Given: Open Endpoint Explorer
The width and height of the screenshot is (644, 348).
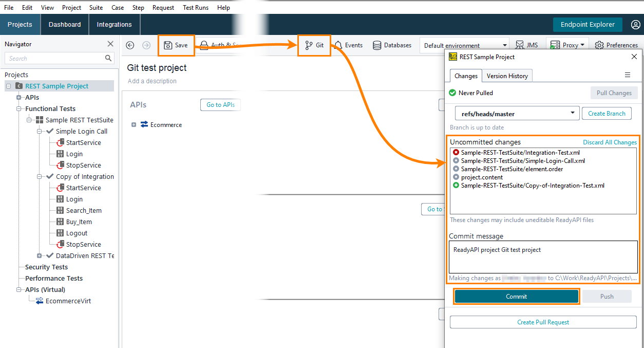Looking at the screenshot, I should [x=588, y=25].
